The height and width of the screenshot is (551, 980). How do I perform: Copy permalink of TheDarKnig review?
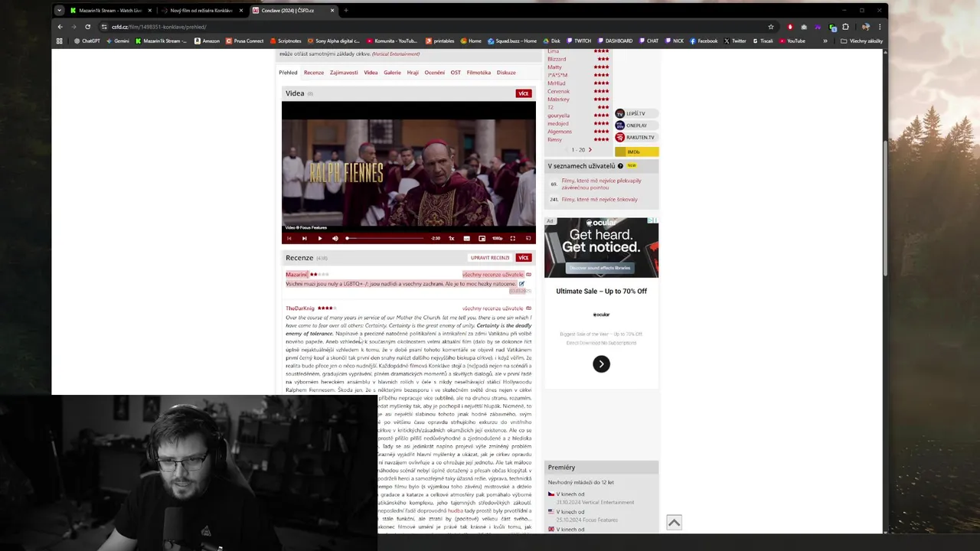528,308
